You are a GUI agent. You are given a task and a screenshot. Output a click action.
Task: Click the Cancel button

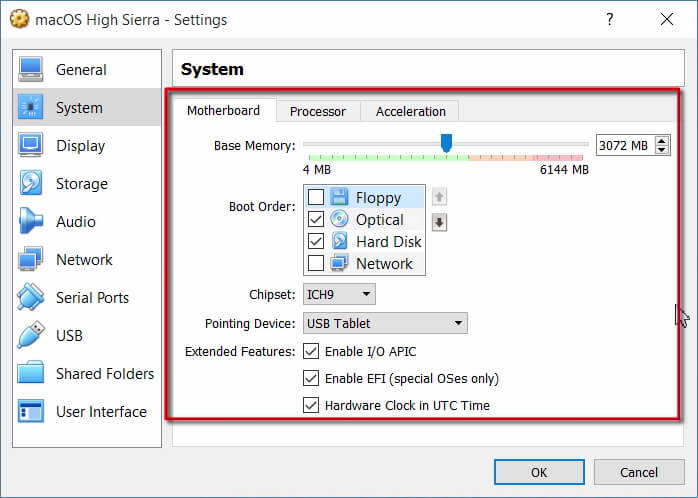(x=639, y=472)
